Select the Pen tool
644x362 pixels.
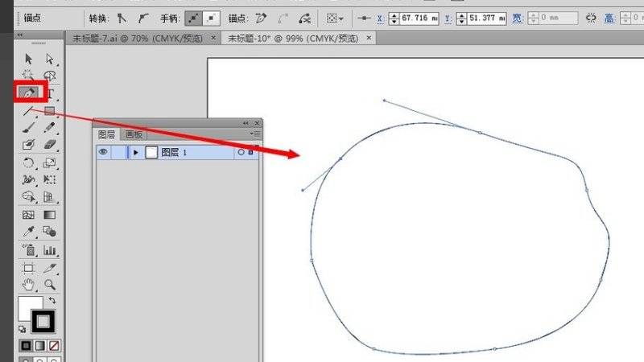point(28,93)
